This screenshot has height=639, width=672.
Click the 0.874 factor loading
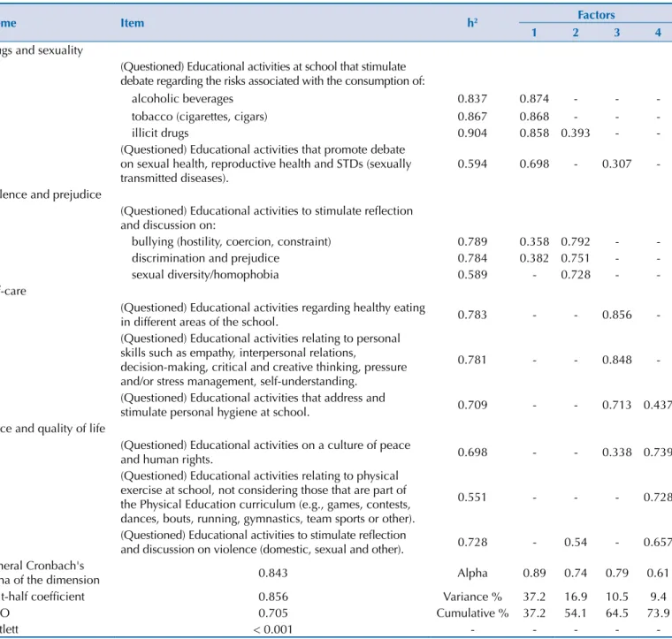[x=534, y=99]
